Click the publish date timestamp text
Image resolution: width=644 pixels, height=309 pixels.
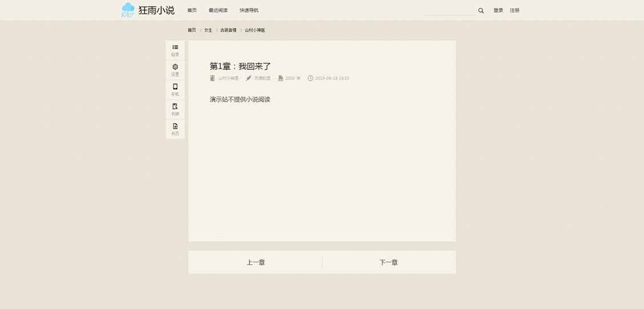(x=332, y=78)
